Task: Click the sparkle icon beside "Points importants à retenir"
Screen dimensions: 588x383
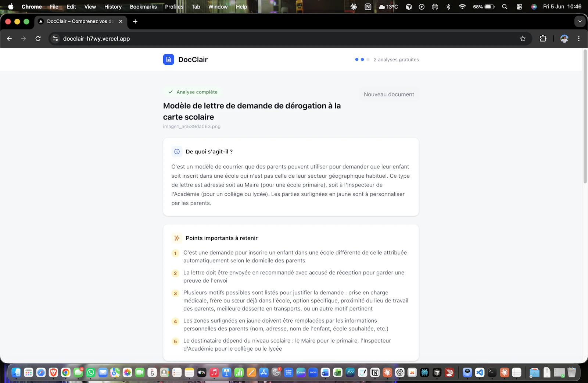Action: (177, 238)
